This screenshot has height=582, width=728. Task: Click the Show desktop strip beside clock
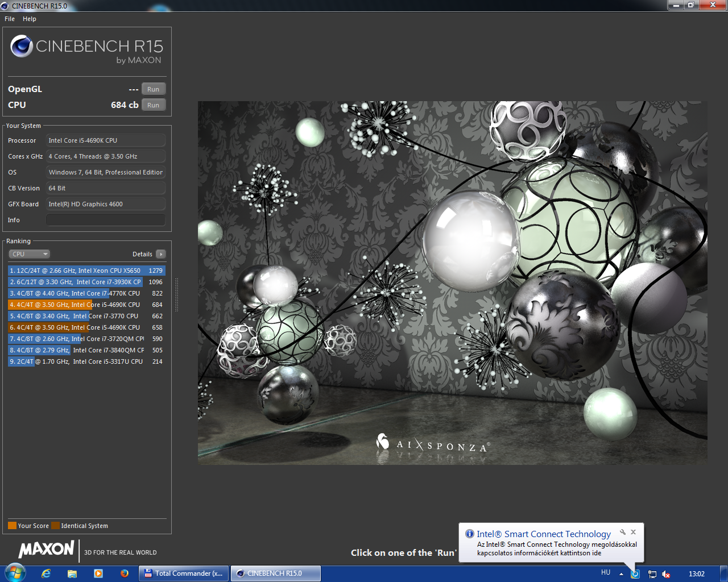tap(723, 574)
